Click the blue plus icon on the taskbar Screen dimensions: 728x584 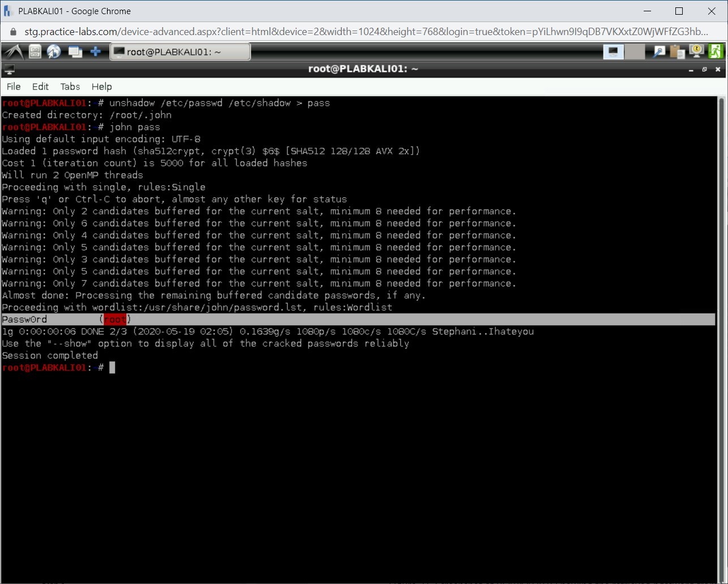pos(95,51)
